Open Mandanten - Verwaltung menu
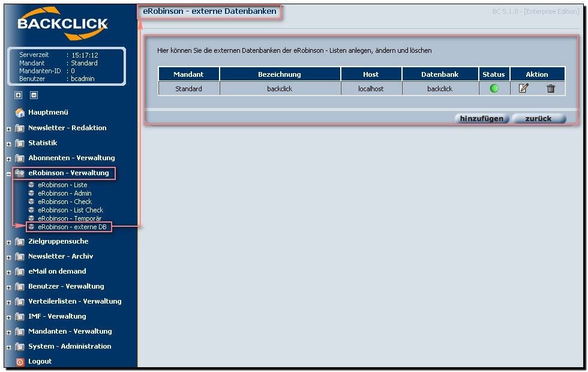The image size is (588, 372). [70, 331]
